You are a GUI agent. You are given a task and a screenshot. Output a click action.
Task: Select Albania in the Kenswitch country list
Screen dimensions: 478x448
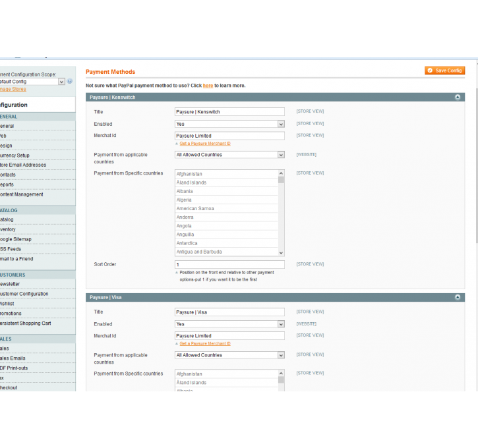click(x=227, y=191)
